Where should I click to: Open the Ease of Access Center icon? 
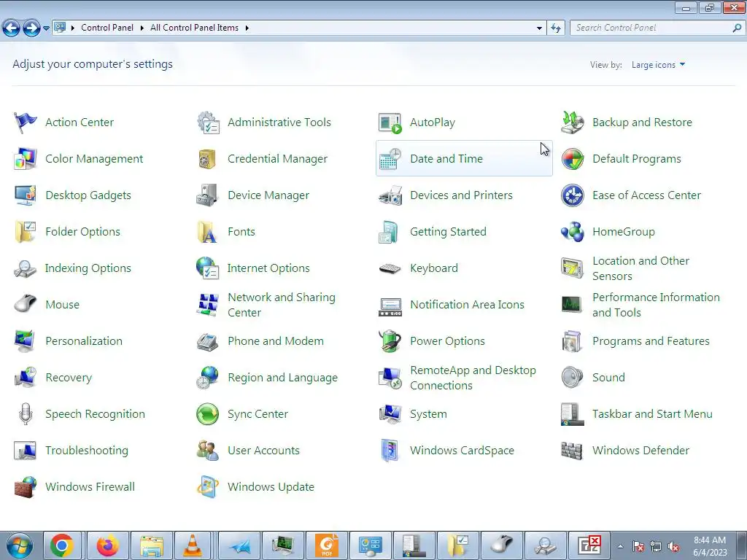(572, 195)
